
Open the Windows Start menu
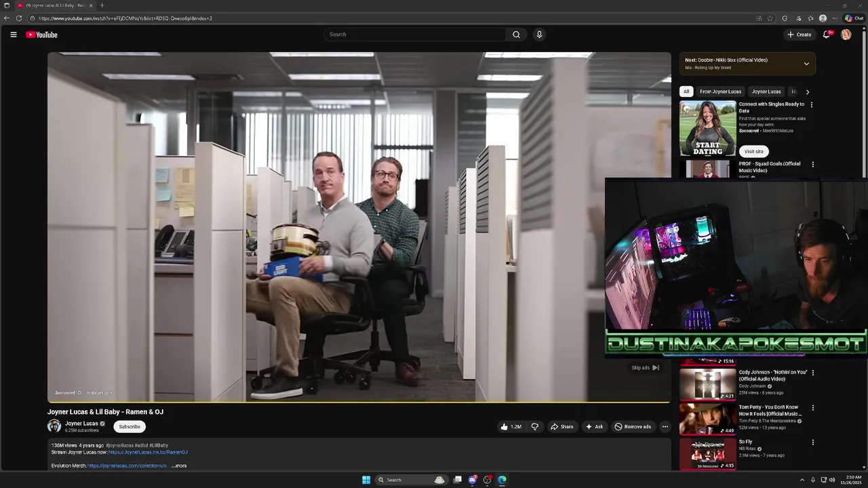click(366, 480)
